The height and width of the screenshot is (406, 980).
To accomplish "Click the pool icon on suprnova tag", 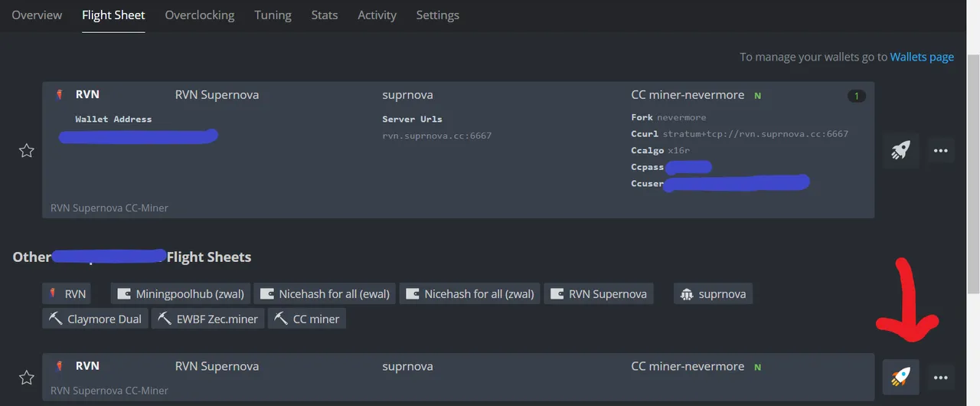I will pyautogui.click(x=687, y=294).
